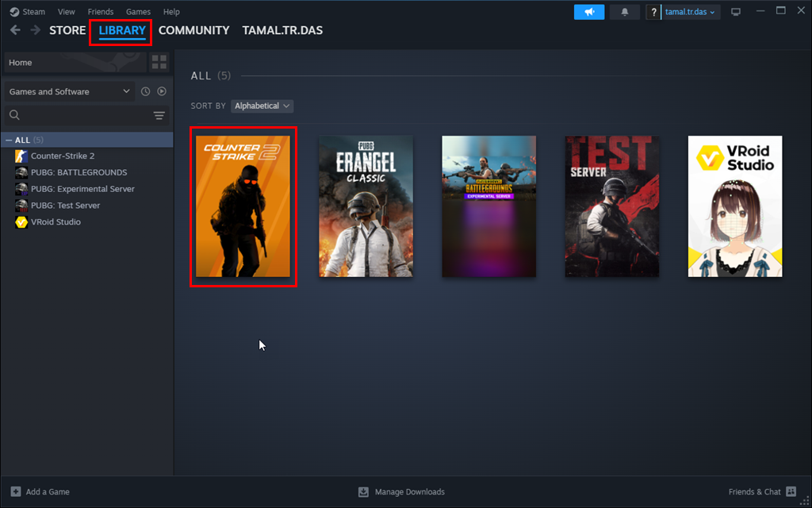This screenshot has height=508, width=812.
Task: Go forward with the right arrow
Action: [35, 30]
